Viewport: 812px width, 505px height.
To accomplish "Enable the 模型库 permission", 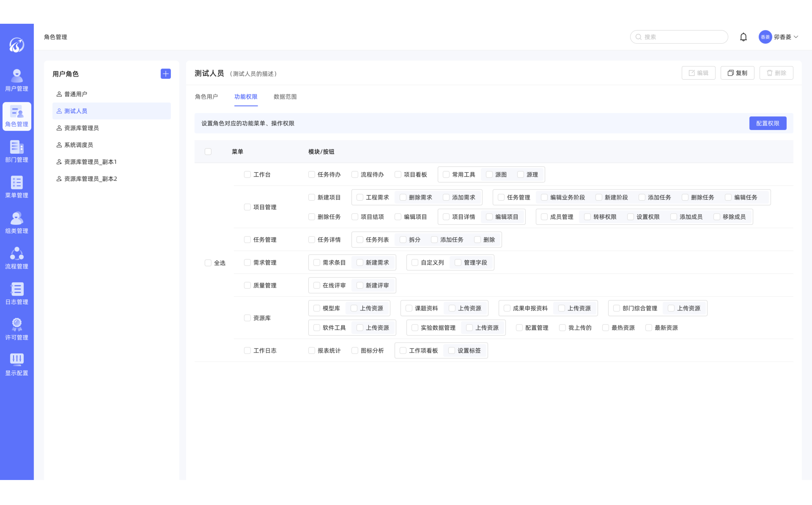I will [x=316, y=308].
